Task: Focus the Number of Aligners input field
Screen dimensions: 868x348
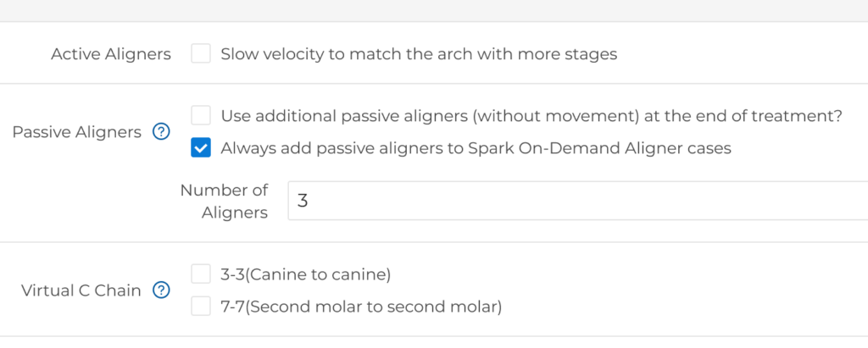Action: [x=576, y=202]
